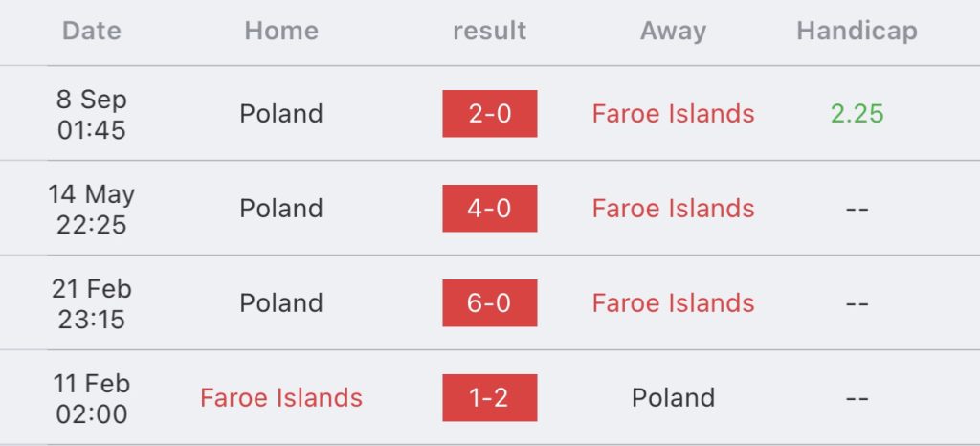Open away team Poland in 11 Feb row
980x446 pixels.
pyautogui.click(x=673, y=398)
